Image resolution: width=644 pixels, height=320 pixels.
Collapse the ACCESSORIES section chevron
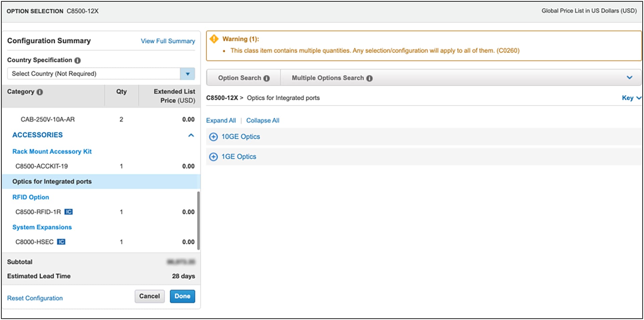click(191, 135)
